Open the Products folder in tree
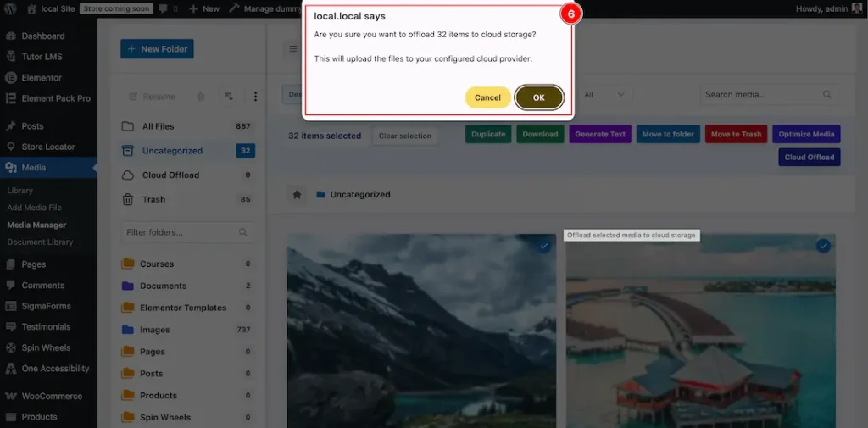Image resolution: width=868 pixels, height=428 pixels. point(187,395)
